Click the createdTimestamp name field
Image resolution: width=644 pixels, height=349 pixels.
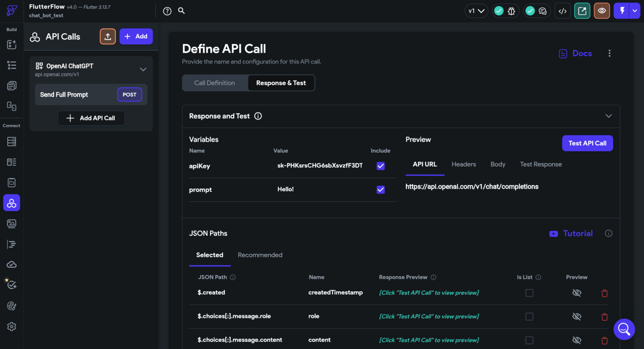point(335,293)
